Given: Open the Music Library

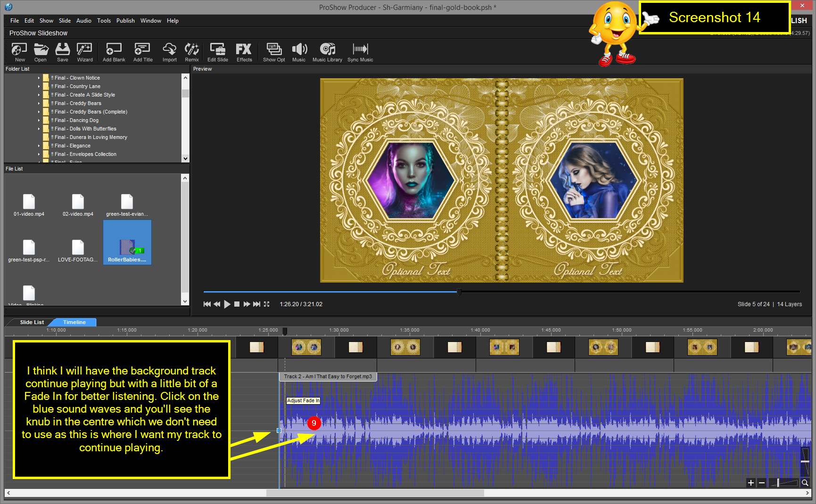Looking at the screenshot, I should 327,52.
